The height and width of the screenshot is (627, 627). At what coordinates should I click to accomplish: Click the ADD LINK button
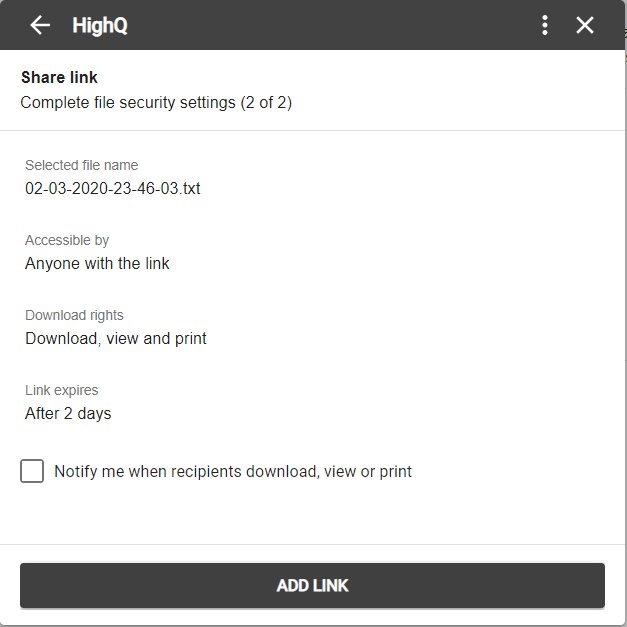[x=312, y=585]
